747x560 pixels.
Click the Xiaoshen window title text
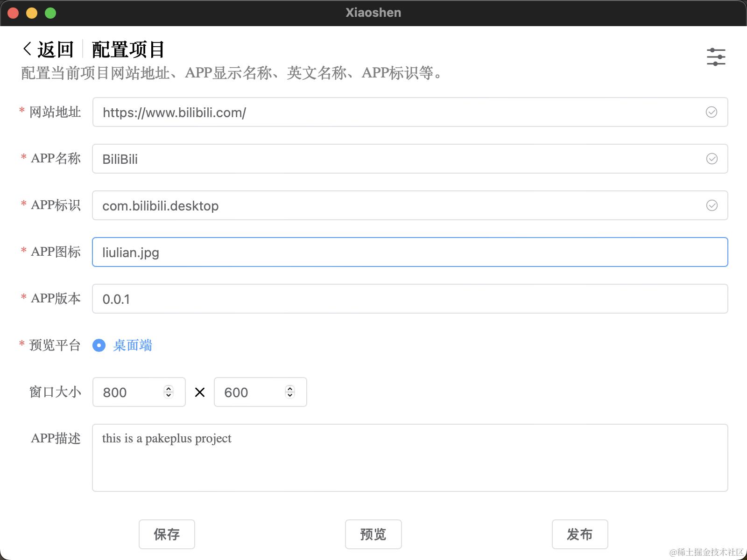pyautogui.click(x=373, y=13)
